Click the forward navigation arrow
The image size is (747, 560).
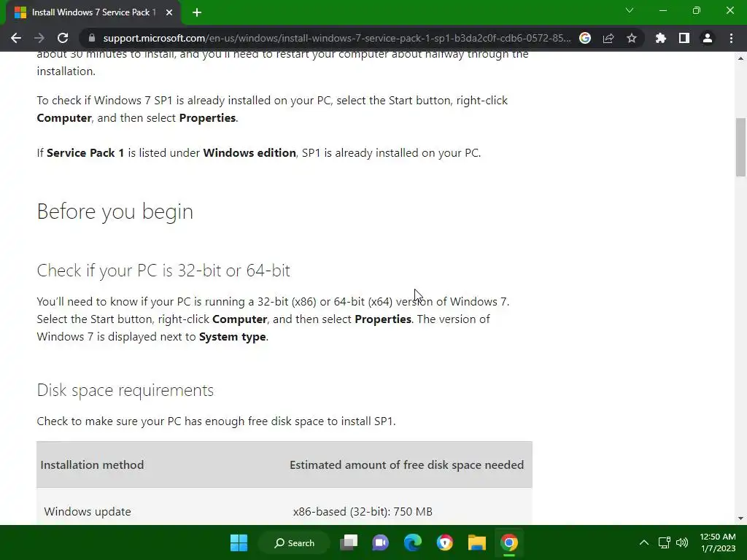point(39,38)
